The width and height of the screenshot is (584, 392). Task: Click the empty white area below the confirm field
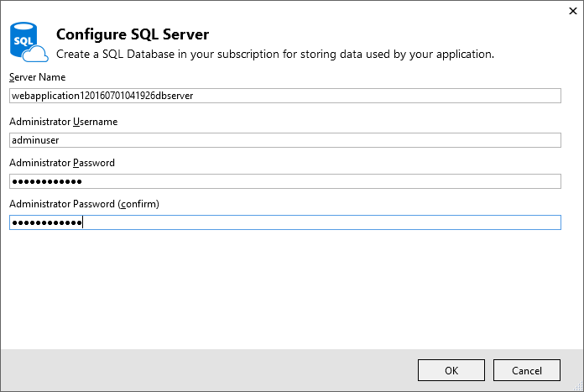[x=285, y=290]
